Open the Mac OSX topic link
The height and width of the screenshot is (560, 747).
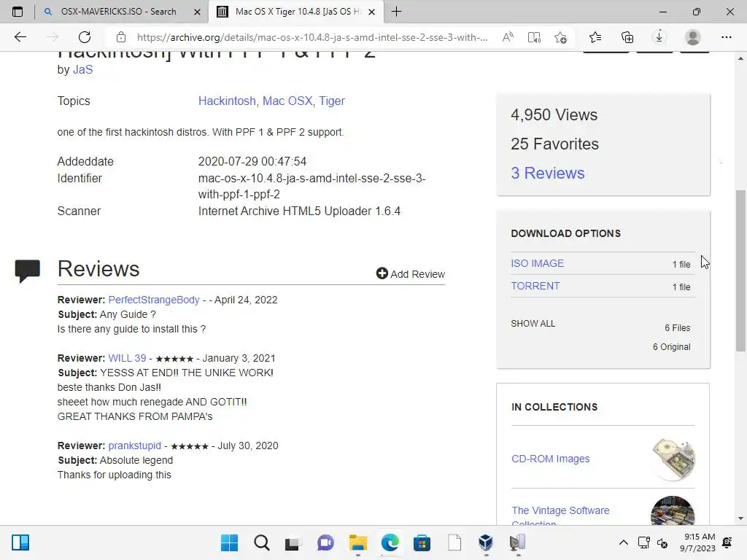[287, 101]
